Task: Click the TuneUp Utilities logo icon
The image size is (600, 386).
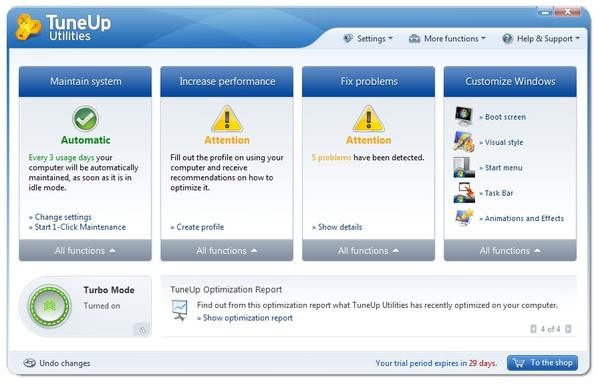Action: coord(28,27)
